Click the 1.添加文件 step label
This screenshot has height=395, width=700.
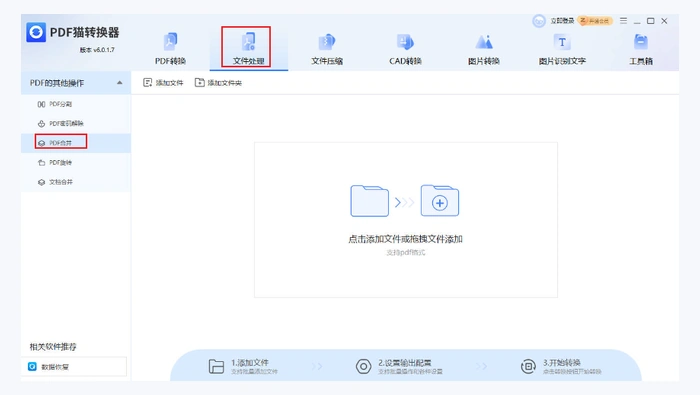point(250,362)
